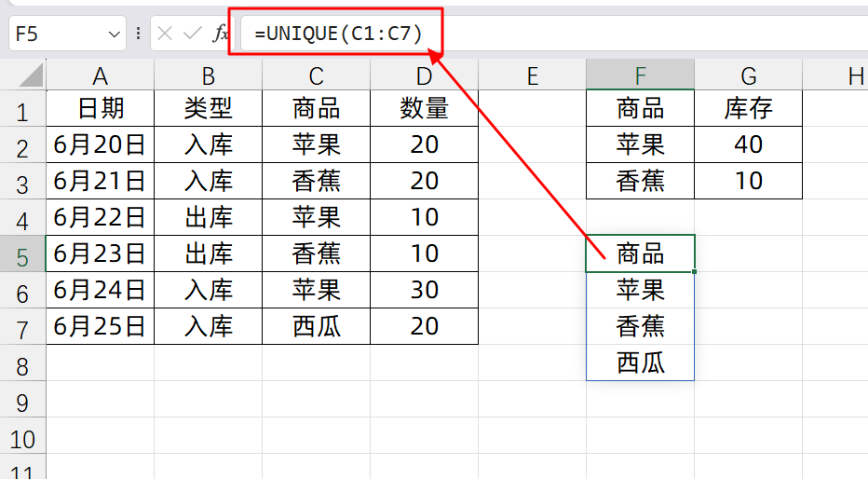Select column B header
868x479 pixels.
coord(208,75)
